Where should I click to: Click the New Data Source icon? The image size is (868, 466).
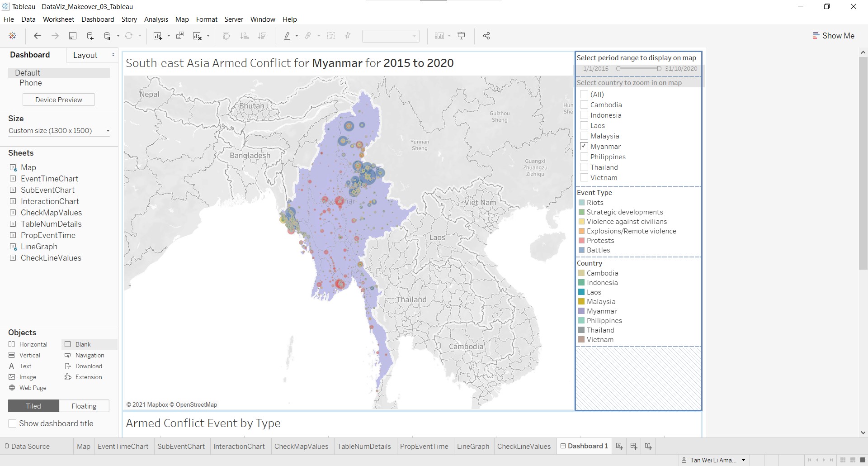coord(90,36)
